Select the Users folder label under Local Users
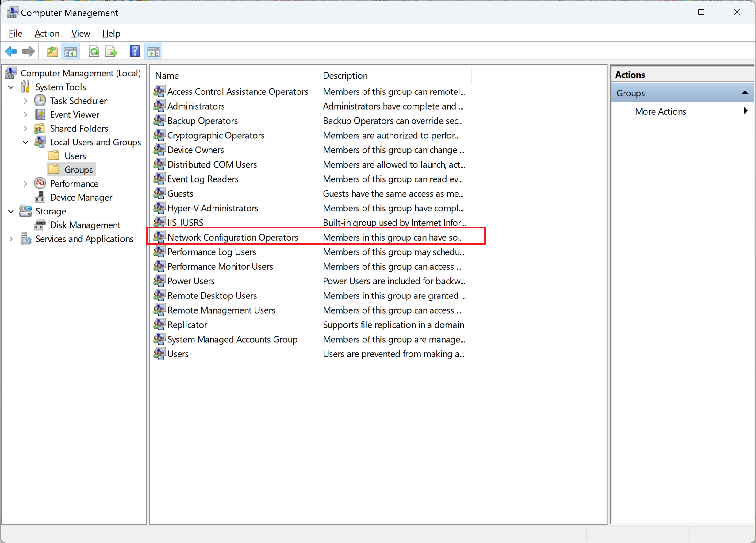The width and height of the screenshot is (756, 543). pos(75,156)
